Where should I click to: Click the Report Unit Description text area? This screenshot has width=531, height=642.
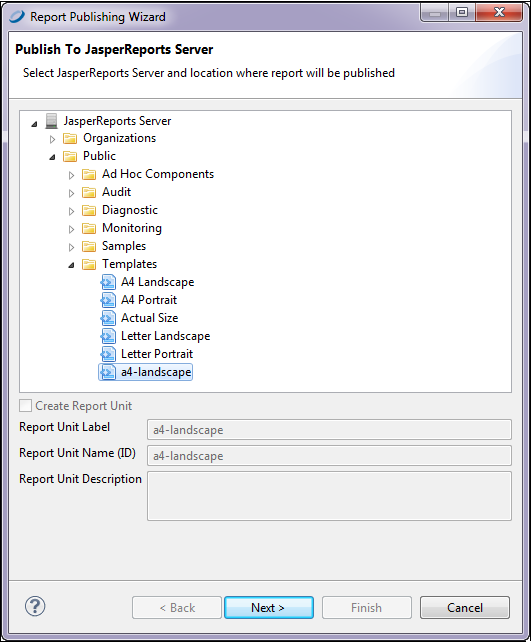click(x=329, y=496)
